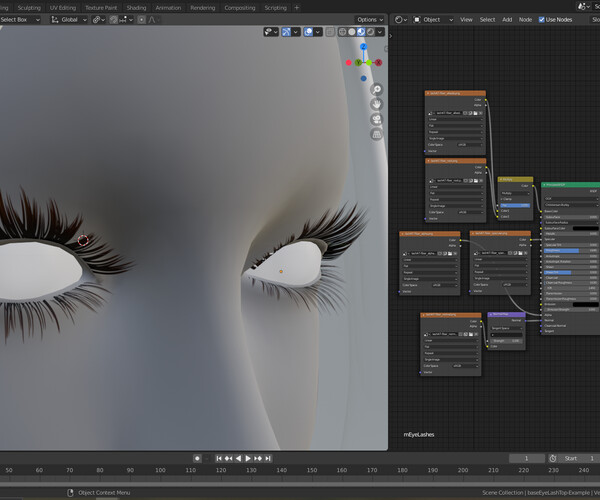Adjust Roughness slider in Principled BSDF

[x=571, y=250]
